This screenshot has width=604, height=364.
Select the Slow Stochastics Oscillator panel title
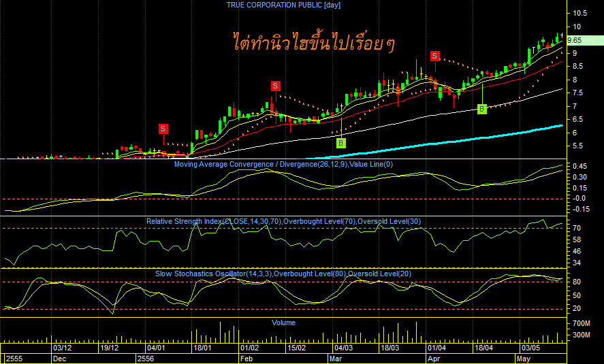click(283, 274)
